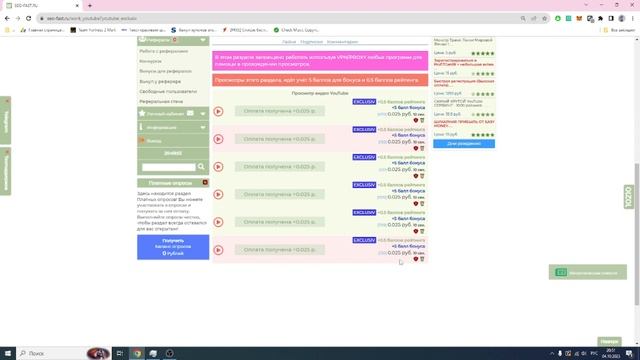Open the Все закладки bookmarks folder

pyautogui.click(x=620, y=30)
